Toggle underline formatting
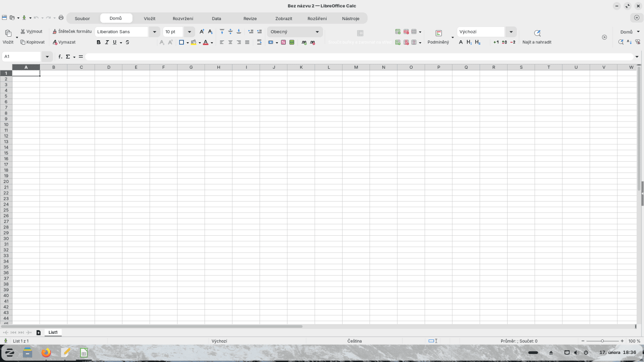Viewport: 644px width, 362px height. [x=115, y=42]
